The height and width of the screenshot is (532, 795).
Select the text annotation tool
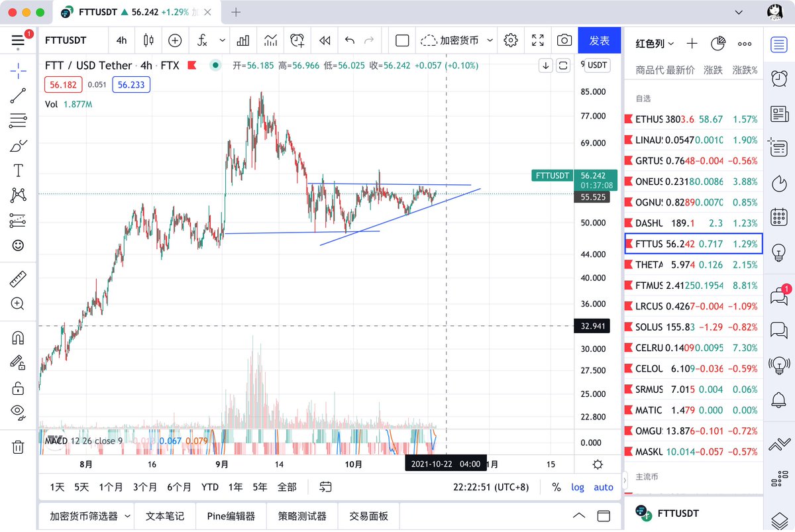19,170
